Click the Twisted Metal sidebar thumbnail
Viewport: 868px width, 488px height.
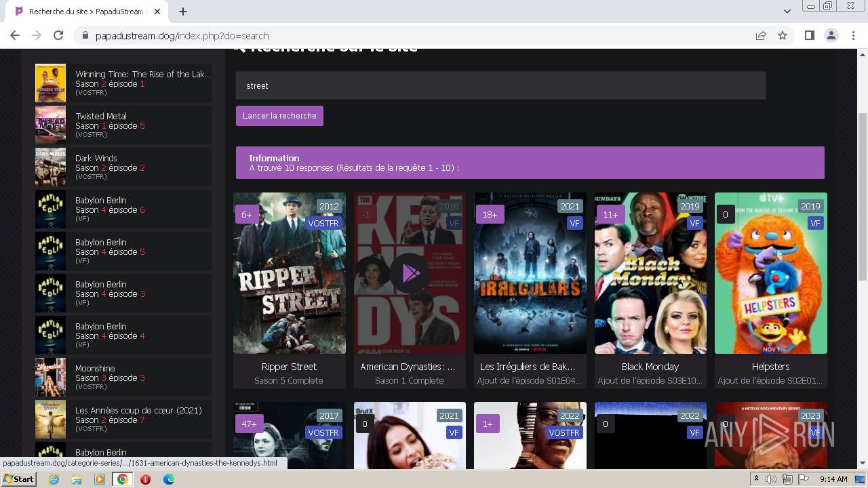click(x=50, y=125)
